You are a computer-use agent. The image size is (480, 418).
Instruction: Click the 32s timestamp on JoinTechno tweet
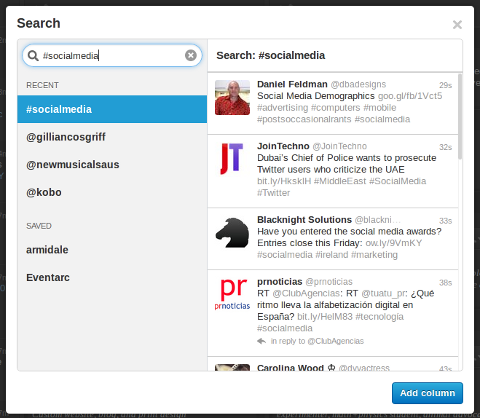click(445, 147)
